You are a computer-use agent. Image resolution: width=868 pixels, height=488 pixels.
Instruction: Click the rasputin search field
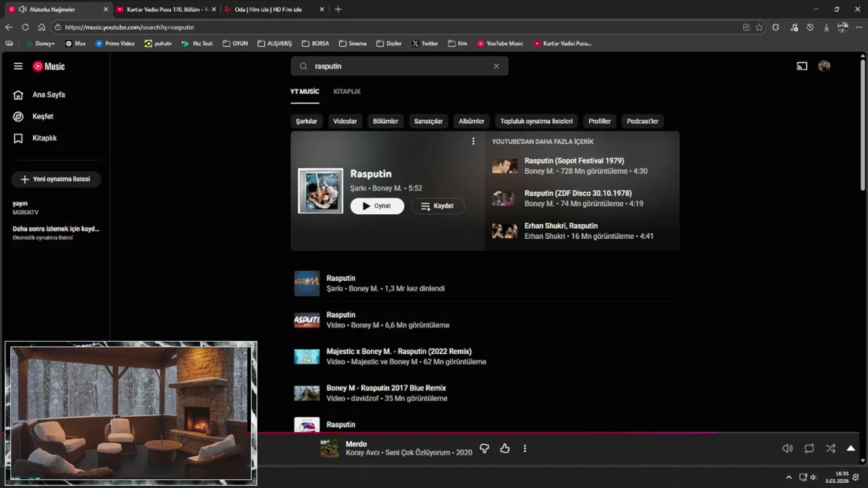tap(399, 66)
